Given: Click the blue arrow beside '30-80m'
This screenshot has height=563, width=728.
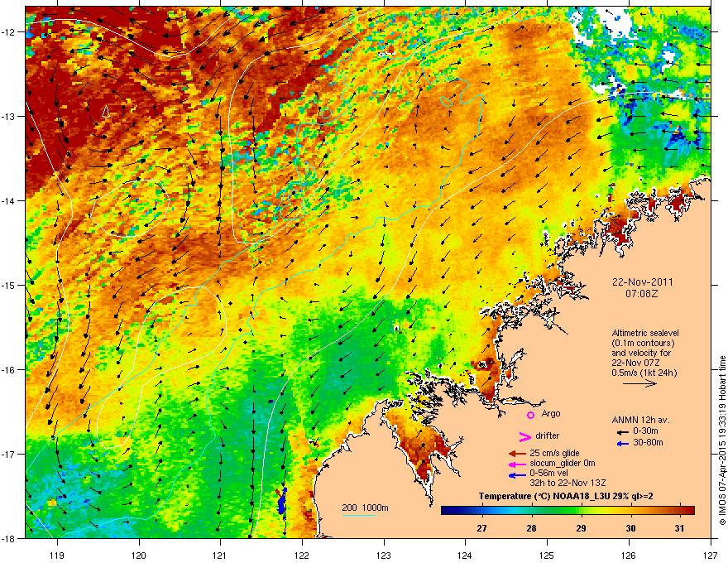Looking at the screenshot, I should pyautogui.click(x=624, y=444).
